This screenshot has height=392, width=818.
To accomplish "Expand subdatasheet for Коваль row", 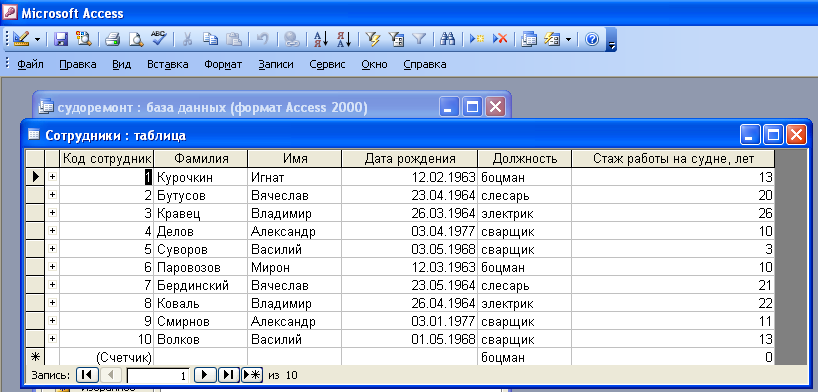I will 52,303.
